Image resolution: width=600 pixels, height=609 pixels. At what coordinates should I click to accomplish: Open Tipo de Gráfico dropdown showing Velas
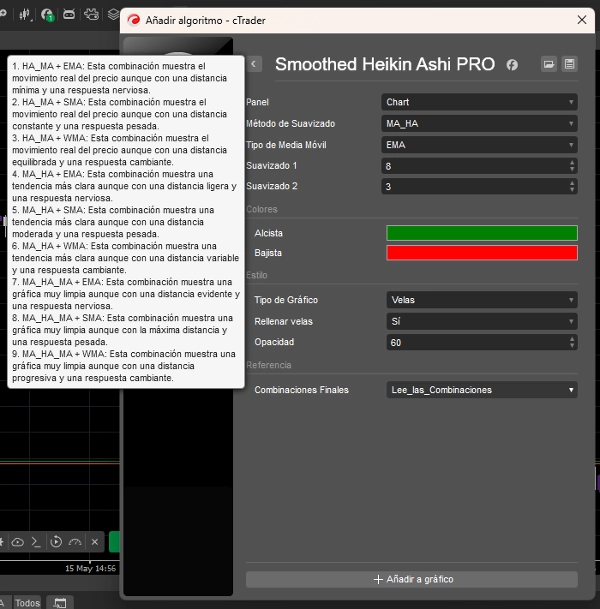(x=482, y=300)
